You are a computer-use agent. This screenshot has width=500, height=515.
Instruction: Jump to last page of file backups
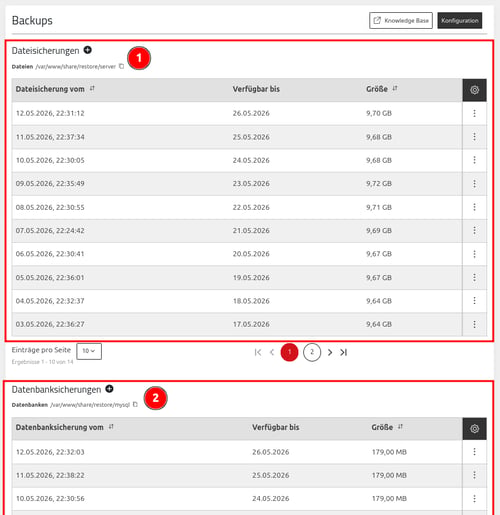tap(344, 352)
